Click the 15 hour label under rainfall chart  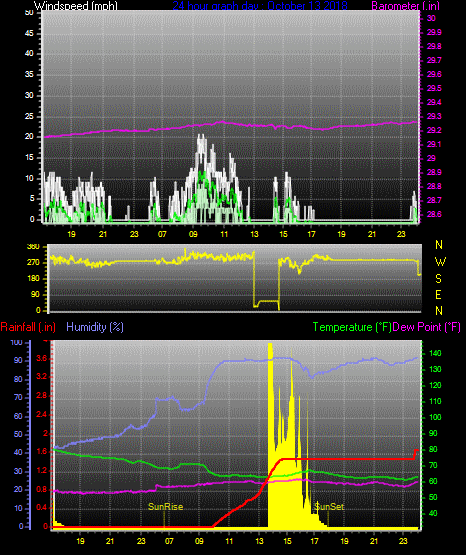tap(288, 541)
